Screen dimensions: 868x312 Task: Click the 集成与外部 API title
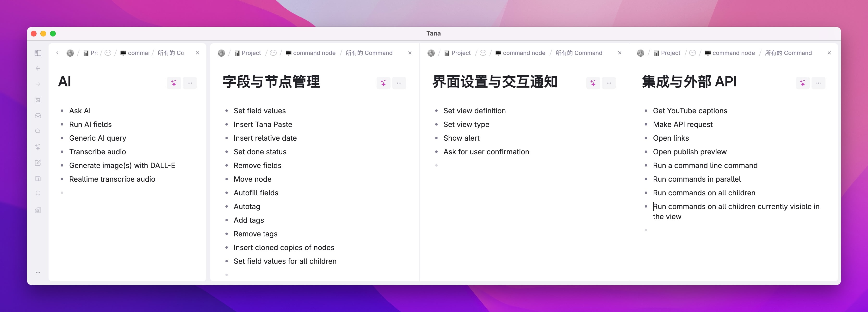[x=689, y=82]
